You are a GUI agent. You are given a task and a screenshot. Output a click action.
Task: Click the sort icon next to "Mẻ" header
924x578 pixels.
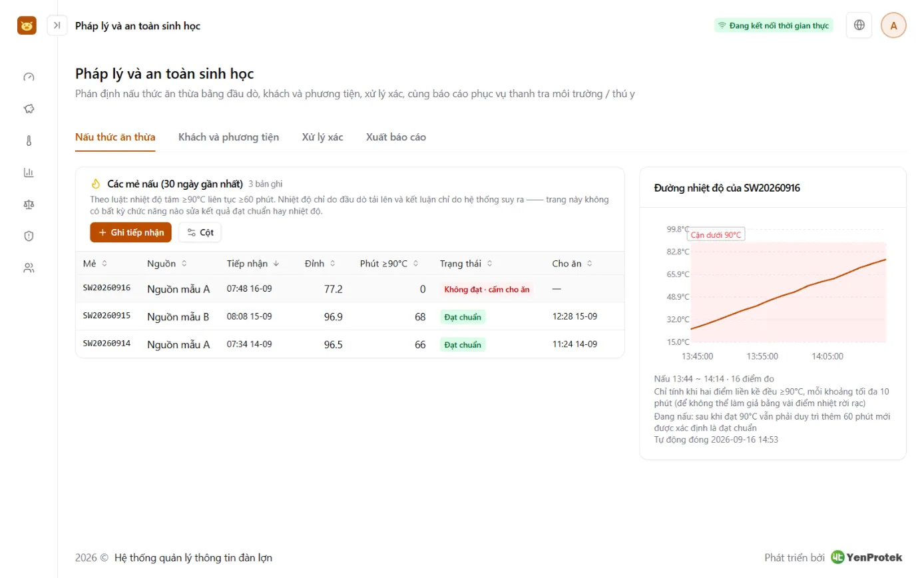coord(105,264)
